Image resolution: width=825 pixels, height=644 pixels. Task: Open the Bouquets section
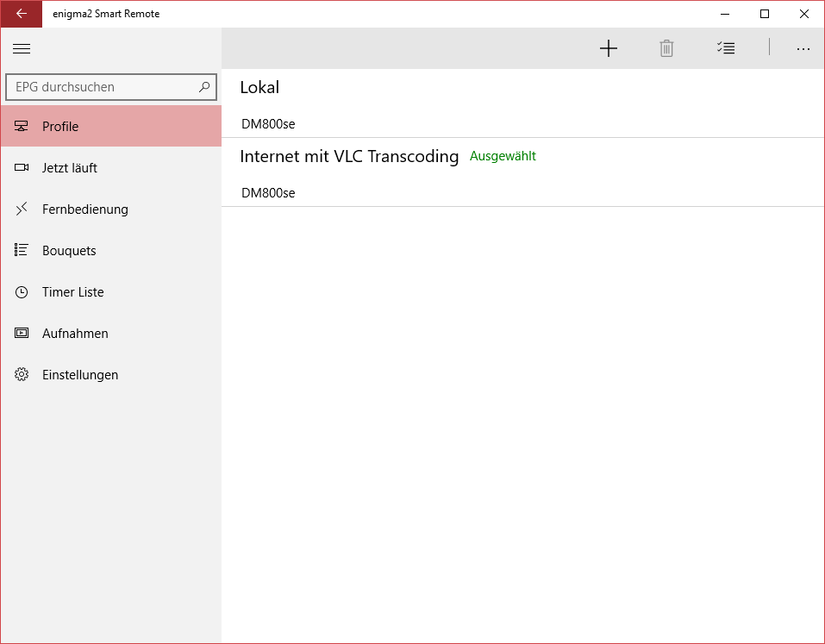coord(69,250)
